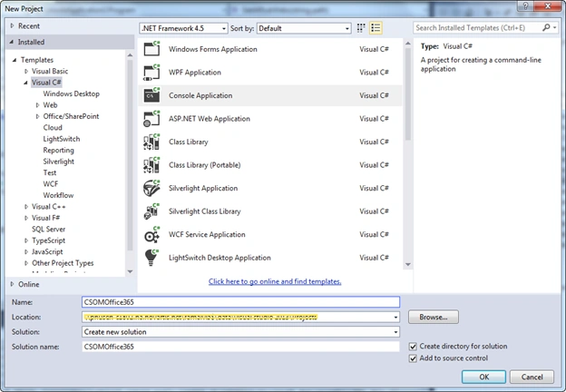Image resolution: width=566 pixels, height=392 pixels.
Task: Click the Silverlight Application template icon
Action: pyautogui.click(x=151, y=188)
